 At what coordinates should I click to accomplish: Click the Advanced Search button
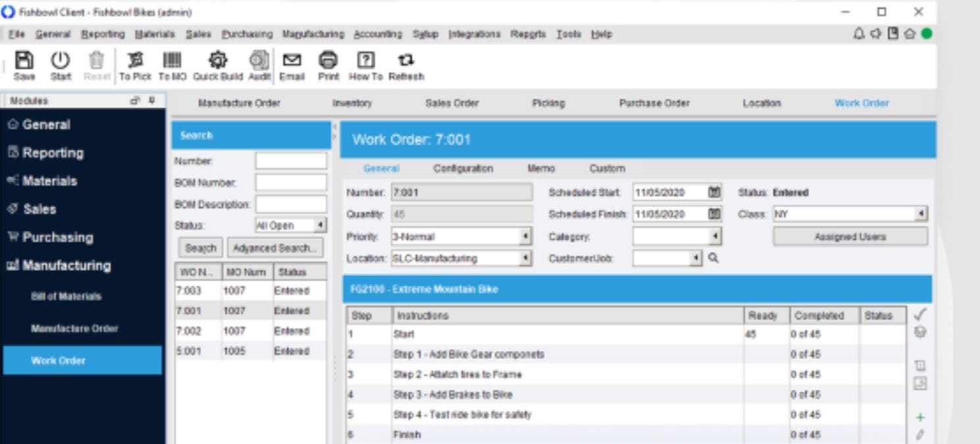coord(275,248)
